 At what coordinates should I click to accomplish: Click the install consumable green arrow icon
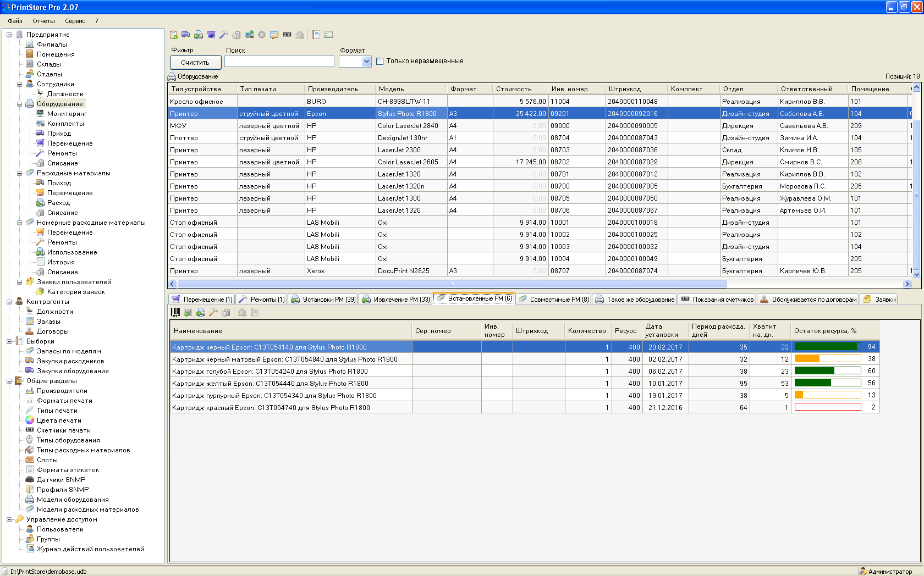coord(188,312)
